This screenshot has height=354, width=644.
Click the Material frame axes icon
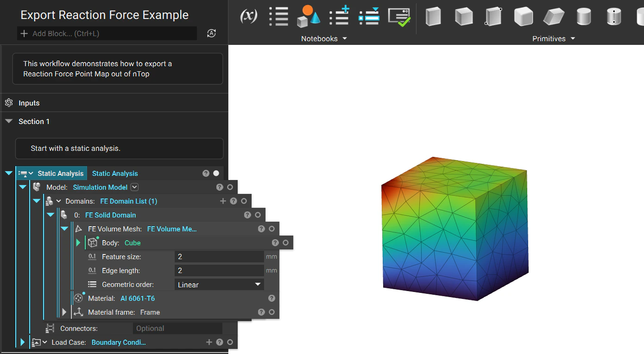tap(79, 312)
